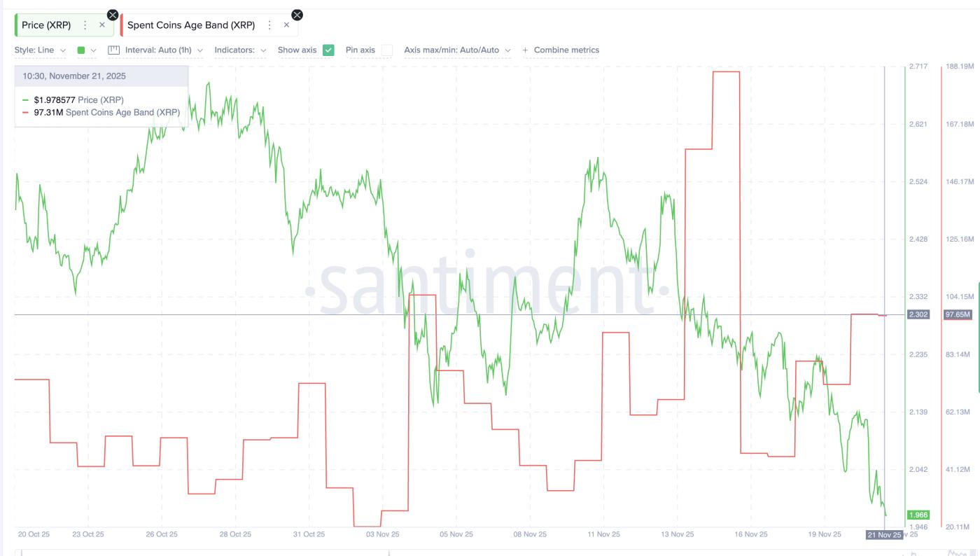Open the Style: Line dropdown
Screen dimensions: 980x556
pos(38,50)
